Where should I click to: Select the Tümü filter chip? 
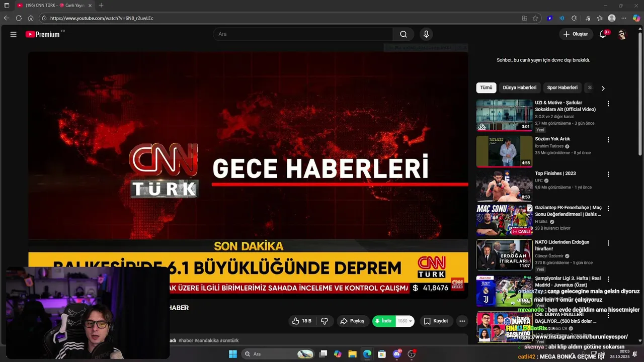(x=486, y=87)
